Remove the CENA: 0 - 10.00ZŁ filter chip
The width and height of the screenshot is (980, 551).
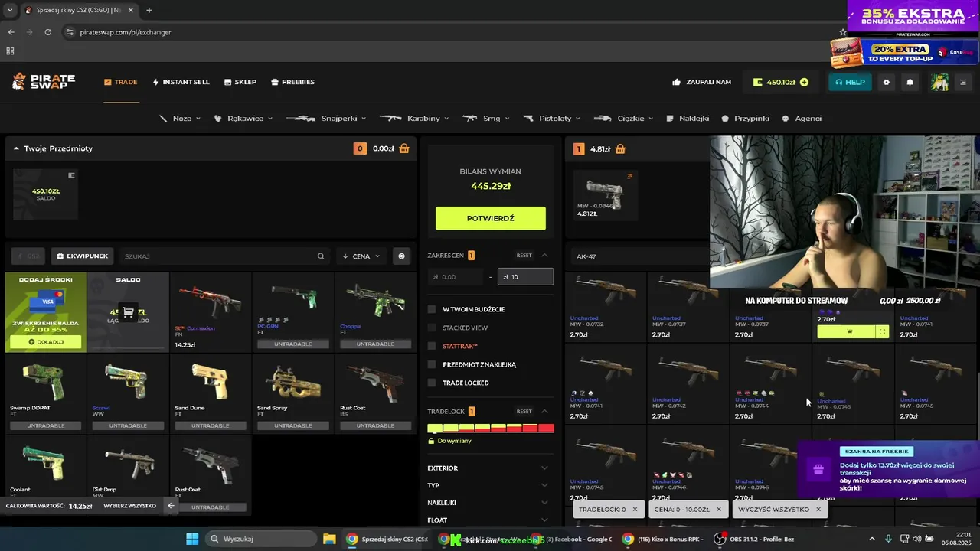point(717,509)
